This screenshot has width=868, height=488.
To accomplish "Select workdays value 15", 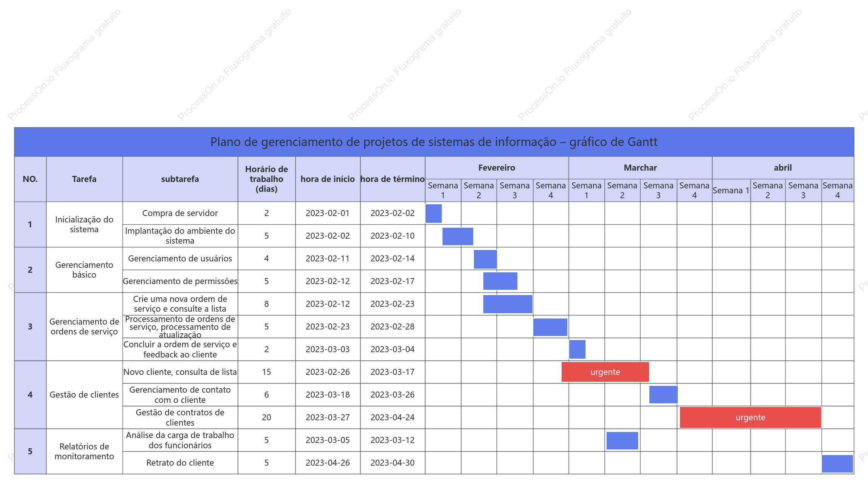I will click(x=267, y=372).
